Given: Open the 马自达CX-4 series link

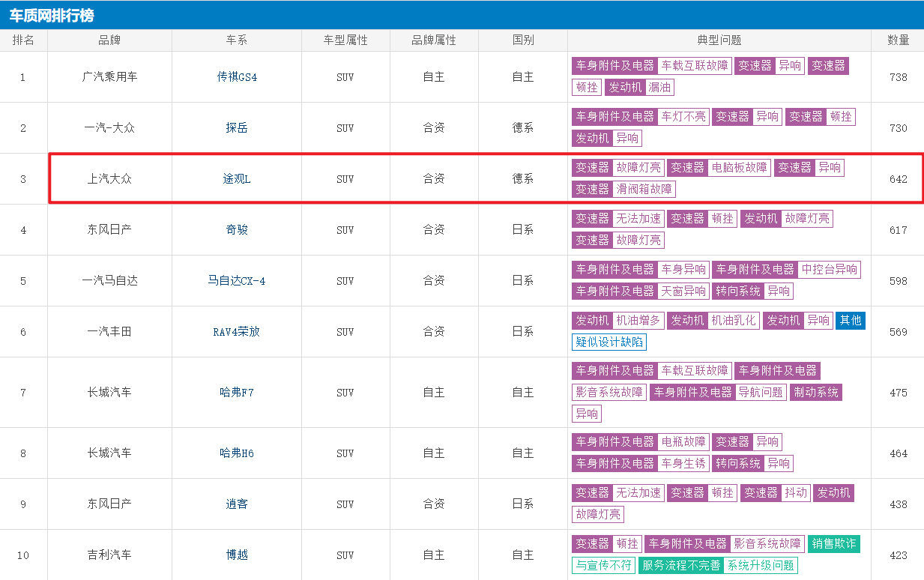Looking at the screenshot, I should pyautogui.click(x=237, y=281).
